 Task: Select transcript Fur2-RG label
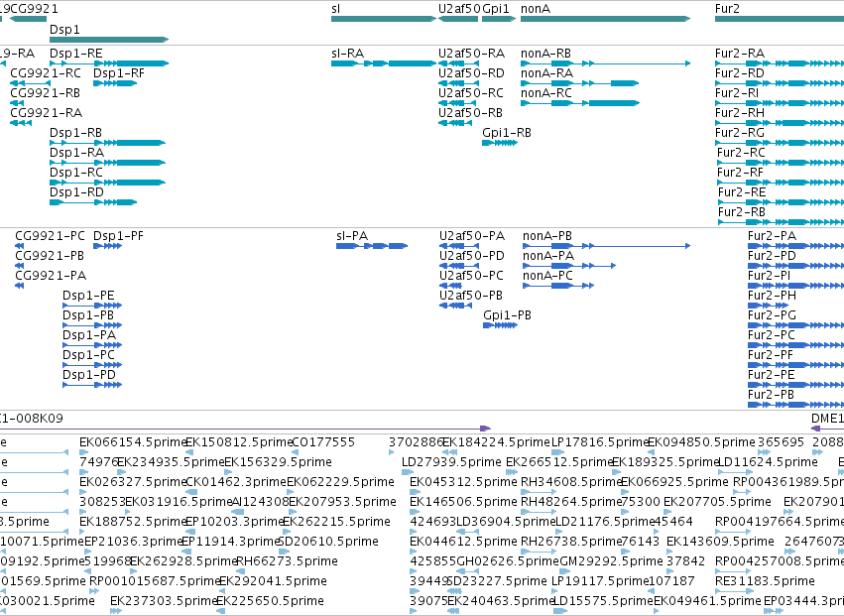(740, 133)
